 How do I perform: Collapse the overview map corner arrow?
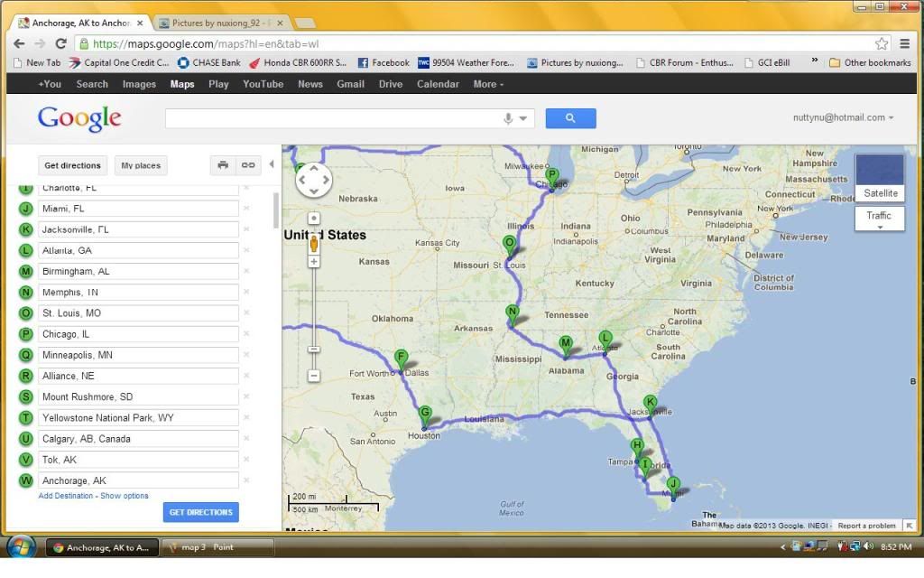click(910, 525)
